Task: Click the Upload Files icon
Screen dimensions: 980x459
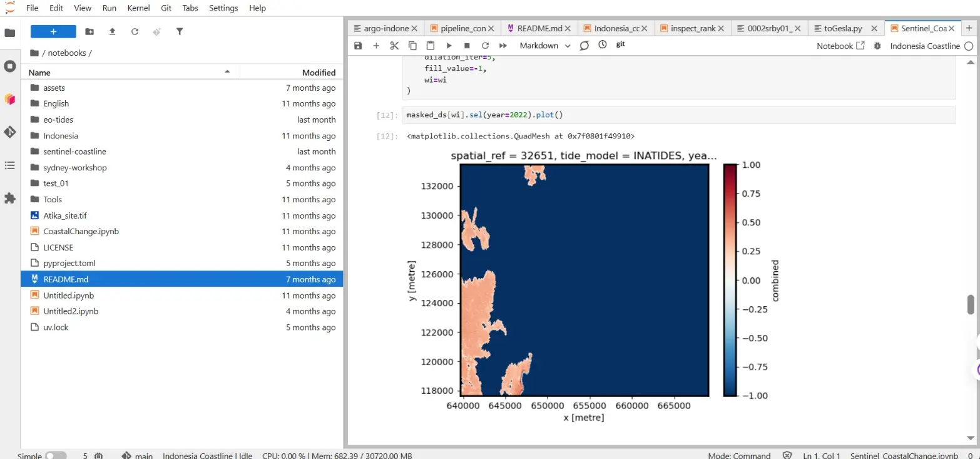Action: coord(112,31)
